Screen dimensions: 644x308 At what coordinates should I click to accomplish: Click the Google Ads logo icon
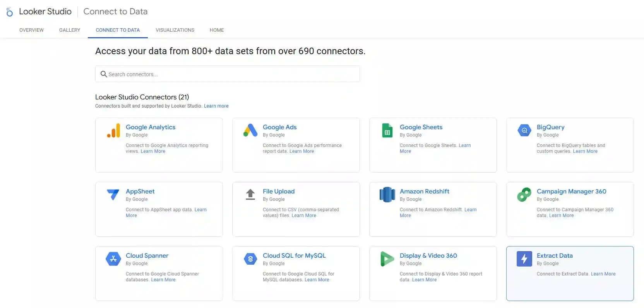[250, 130]
